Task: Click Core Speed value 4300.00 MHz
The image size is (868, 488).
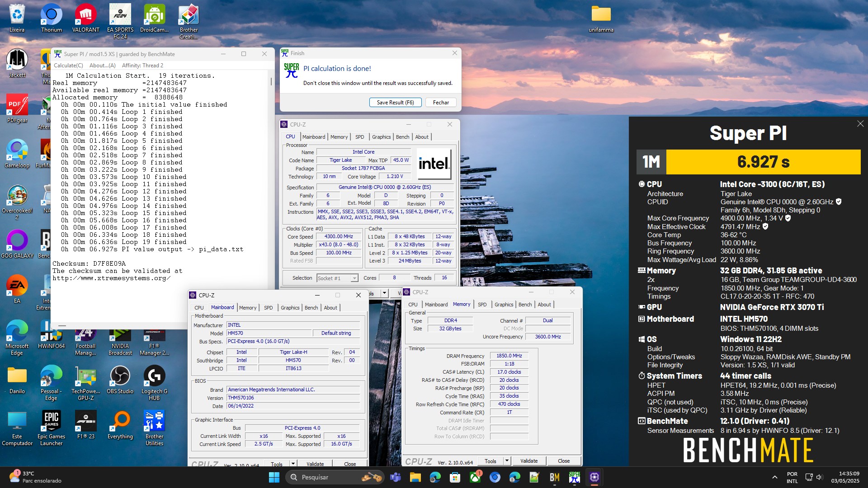Action: tap(339, 236)
